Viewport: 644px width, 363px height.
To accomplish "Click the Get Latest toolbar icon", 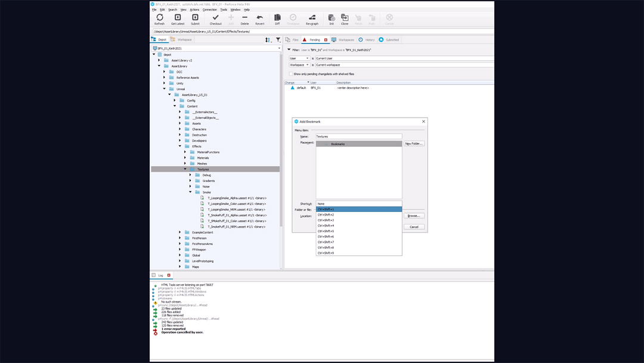I will [x=177, y=19].
